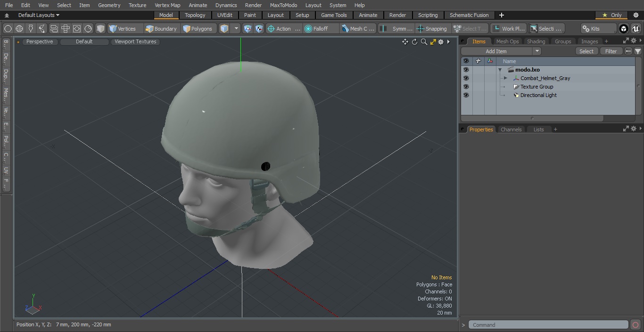Toggle Snapping on or off
Viewport: 644px width, 332px height.
point(432,29)
